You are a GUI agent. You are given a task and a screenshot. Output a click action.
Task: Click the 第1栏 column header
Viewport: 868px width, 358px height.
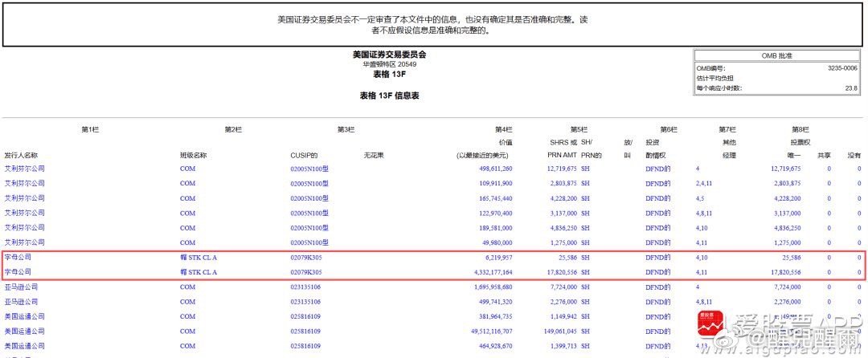coord(90,130)
